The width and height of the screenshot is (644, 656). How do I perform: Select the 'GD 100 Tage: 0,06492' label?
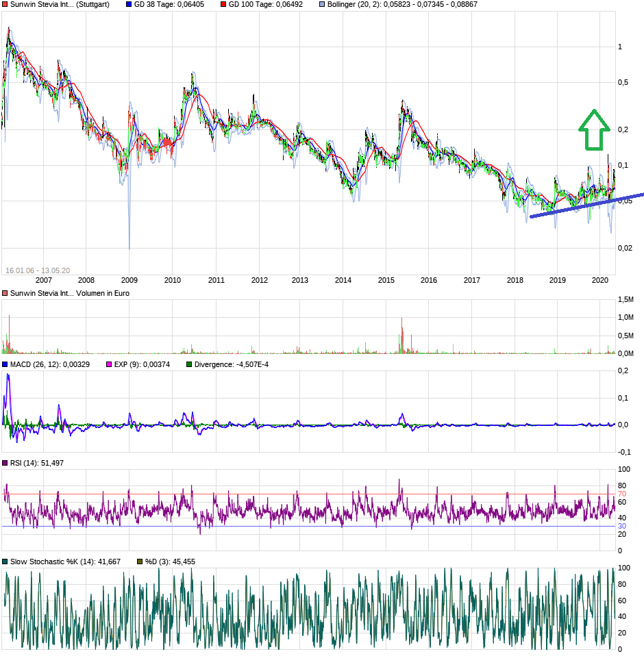(266, 5)
